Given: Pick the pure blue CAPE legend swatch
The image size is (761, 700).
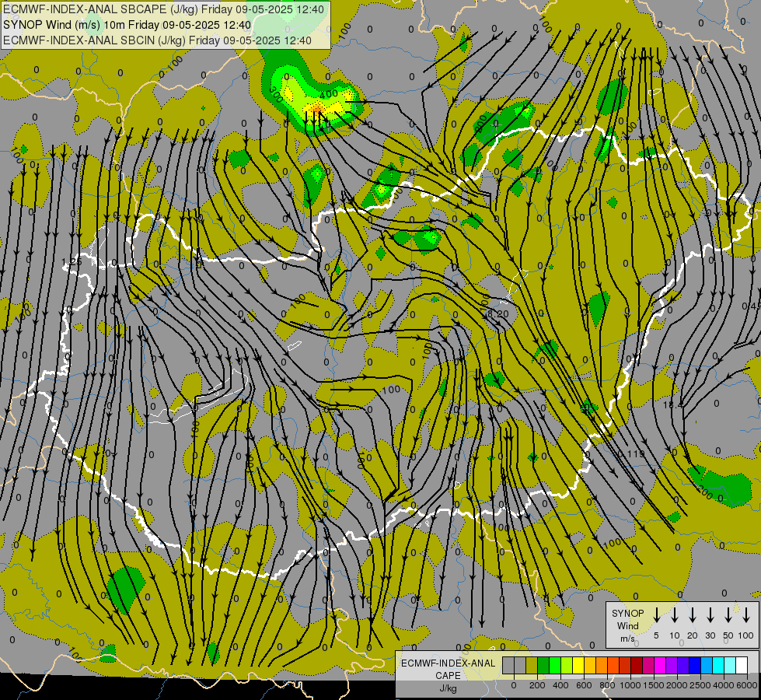Looking at the screenshot, I should [694, 665].
